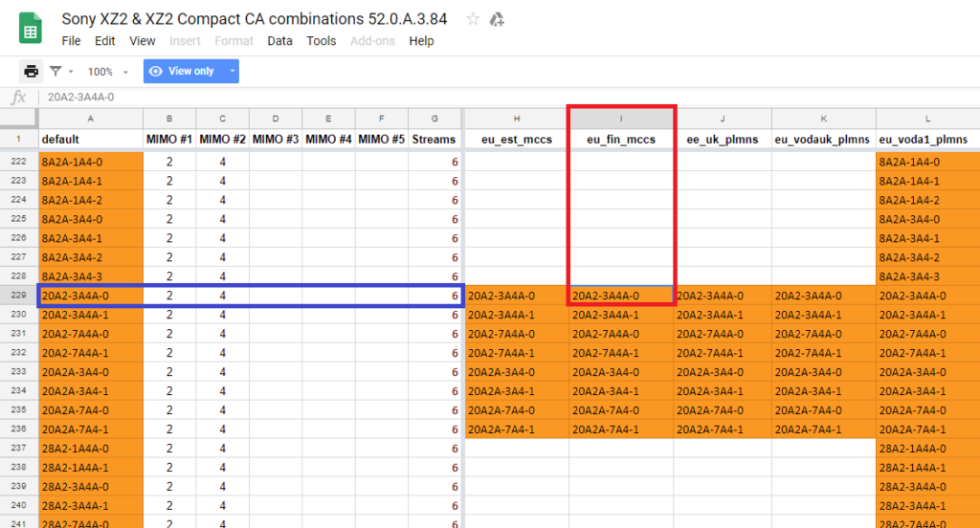Open the filter funnel icon

[56, 71]
